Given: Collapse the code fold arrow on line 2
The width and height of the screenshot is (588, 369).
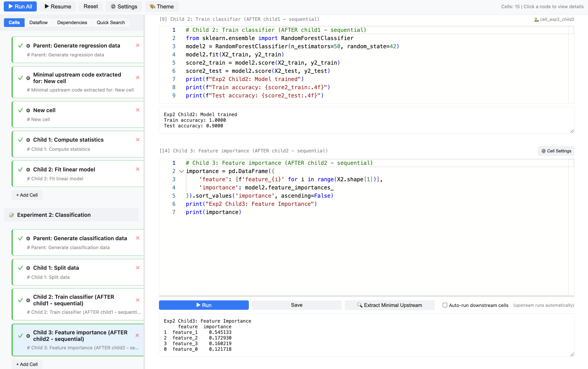Looking at the screenshot, I should pos(181,171).
